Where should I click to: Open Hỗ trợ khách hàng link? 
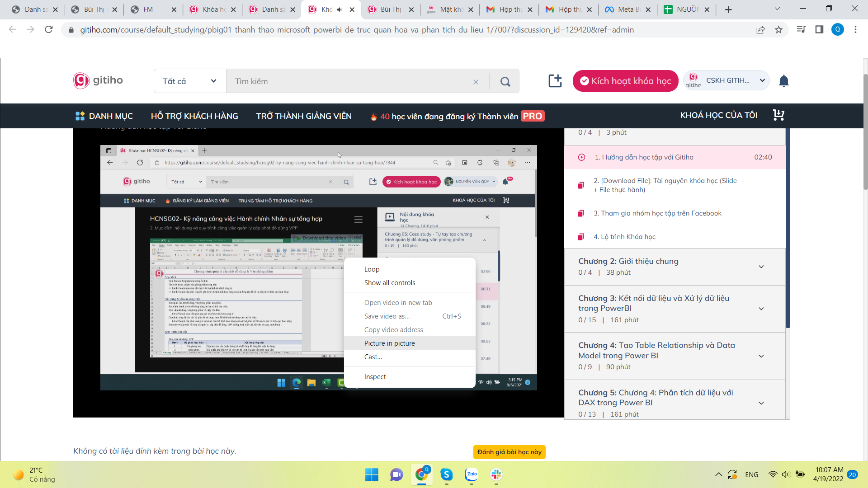(x=194, y=116)
